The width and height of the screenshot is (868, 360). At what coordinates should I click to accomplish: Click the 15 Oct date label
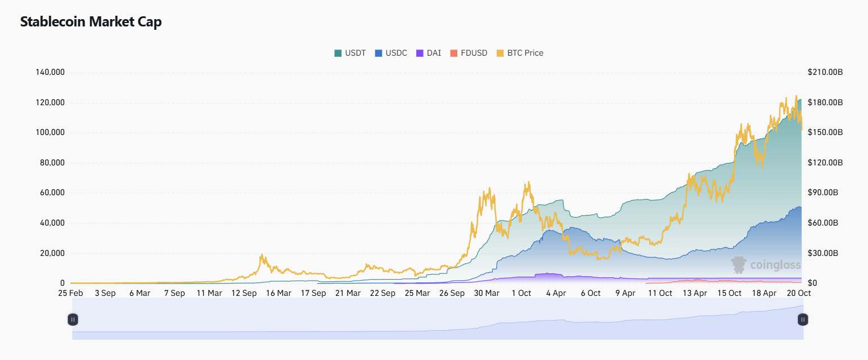(730, 293)
